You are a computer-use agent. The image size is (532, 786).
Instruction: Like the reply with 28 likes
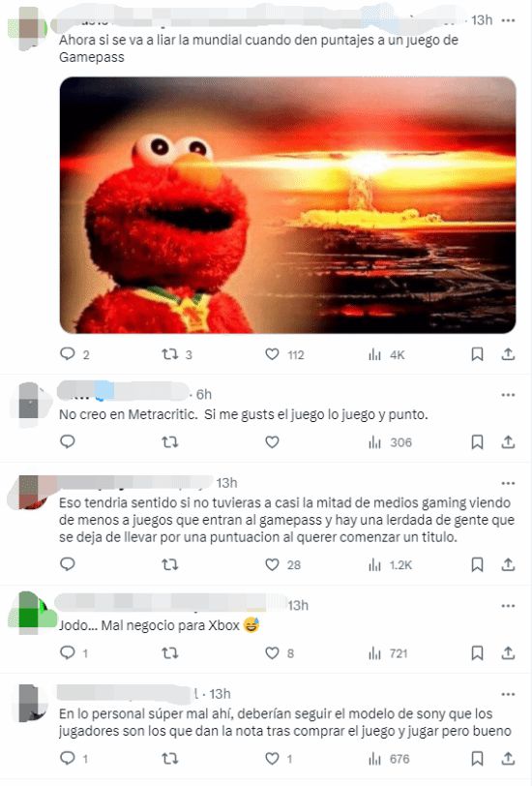pyautogui.click(x=272, y=565)
